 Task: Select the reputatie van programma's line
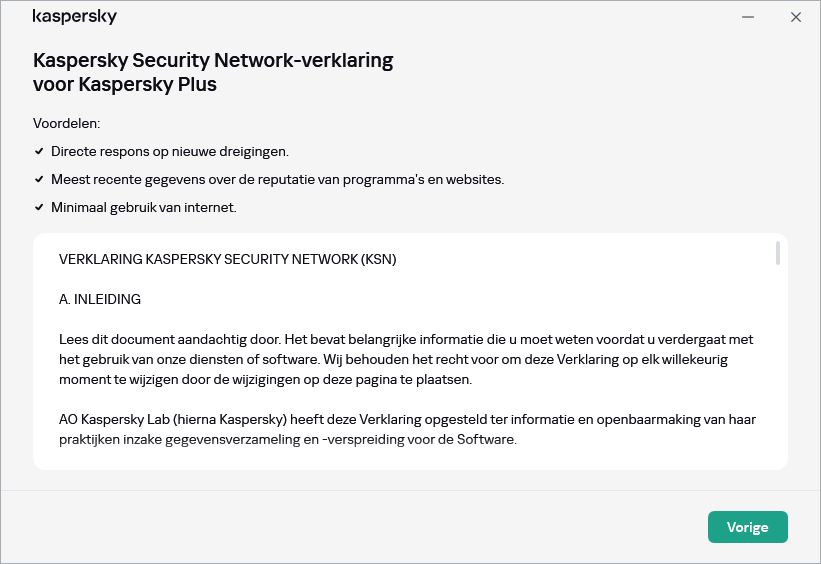[x=277, y=180]
